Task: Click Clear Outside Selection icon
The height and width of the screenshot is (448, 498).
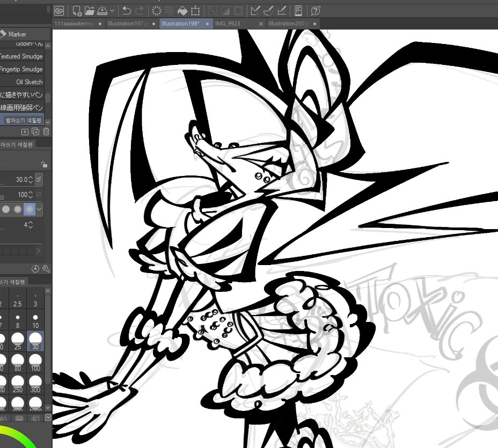Action: coord(170,11)
